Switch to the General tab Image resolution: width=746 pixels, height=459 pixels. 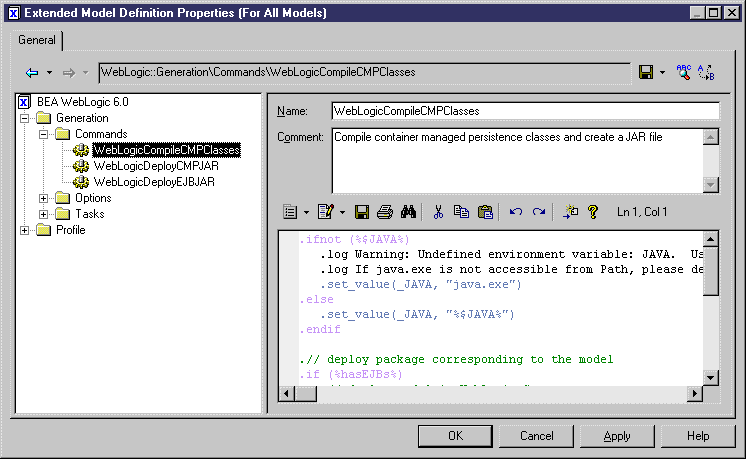37,40
